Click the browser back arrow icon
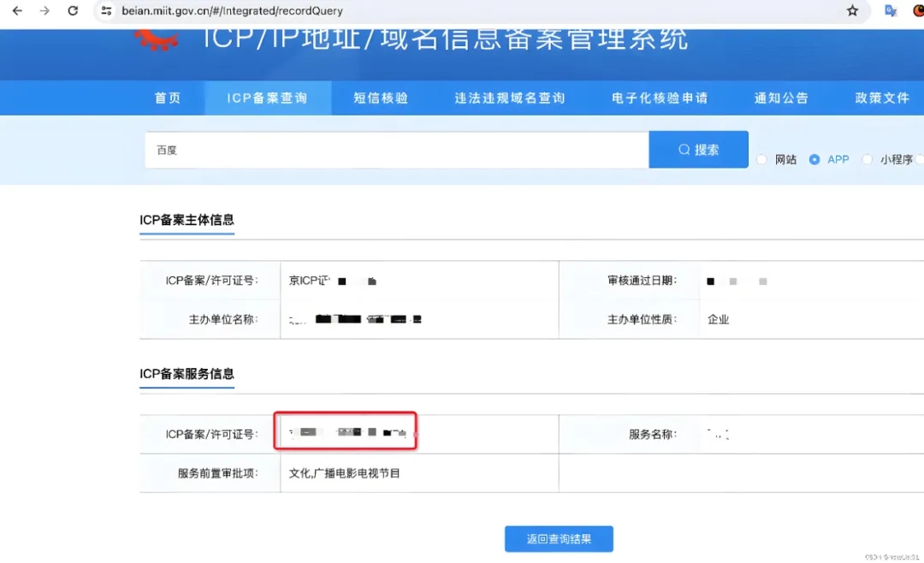924x563 pixels. (x=19, y=12)
